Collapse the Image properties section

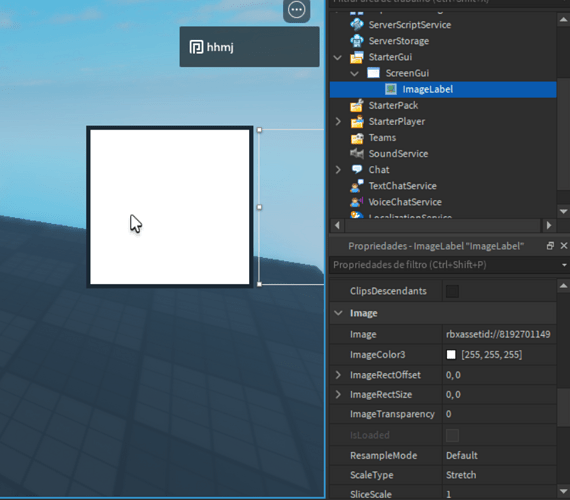338,313
